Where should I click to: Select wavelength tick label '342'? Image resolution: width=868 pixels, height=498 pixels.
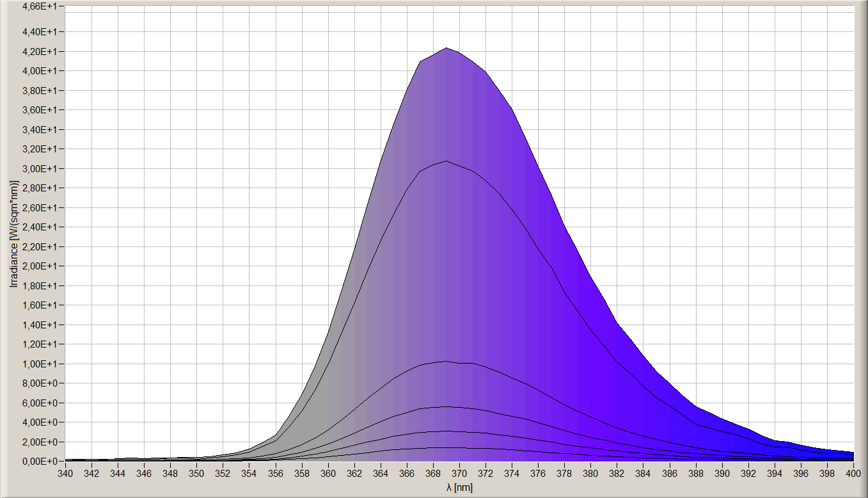[91, 474]
